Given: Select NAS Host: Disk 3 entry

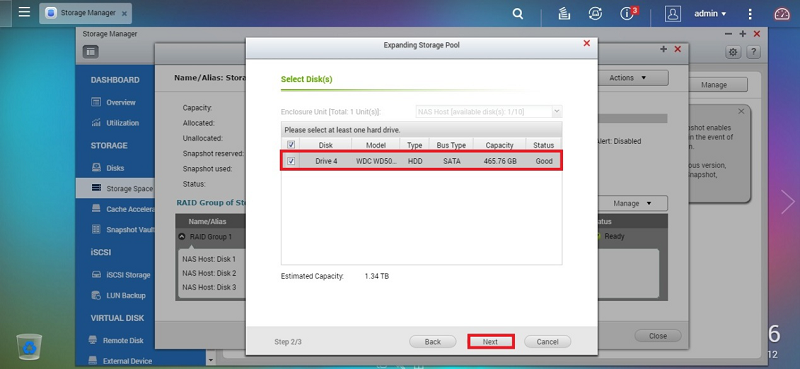Looking at the screenshot, I should tap(209, 287).
